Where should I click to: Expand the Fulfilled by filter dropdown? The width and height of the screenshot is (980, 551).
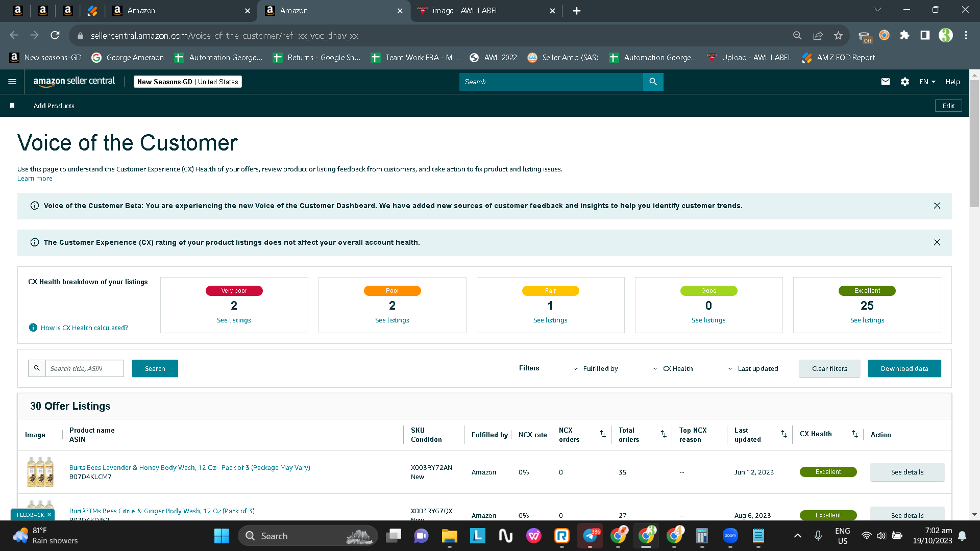596,368
